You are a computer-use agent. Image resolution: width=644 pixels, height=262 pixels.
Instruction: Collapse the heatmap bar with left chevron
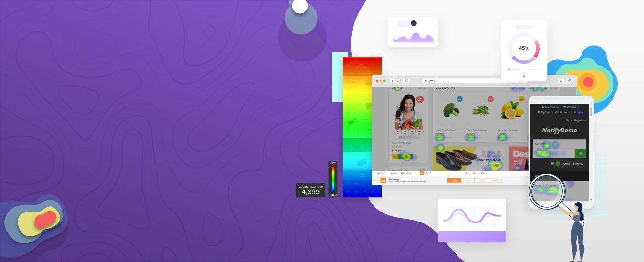point(375,181)
